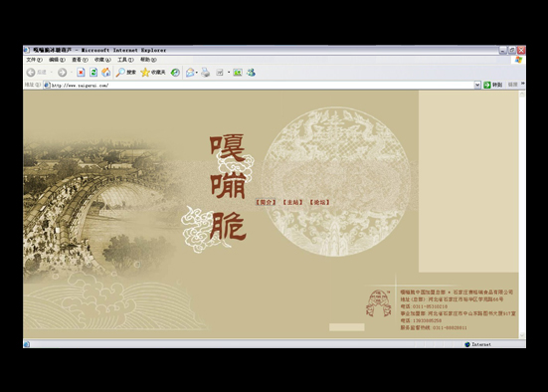
Task: Click the 【主站】 link on page
Action: point(292,202)
